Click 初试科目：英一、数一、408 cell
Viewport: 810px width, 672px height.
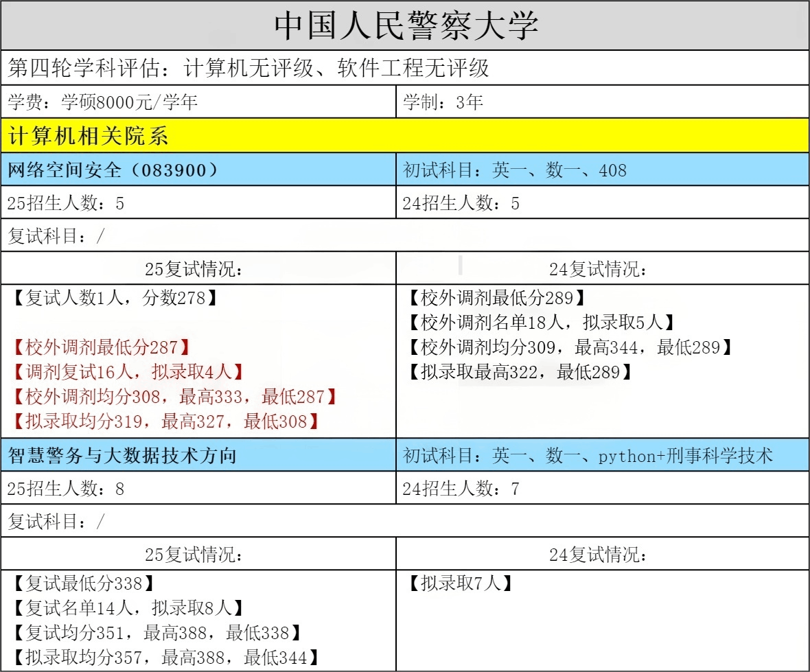pos(515,170)
